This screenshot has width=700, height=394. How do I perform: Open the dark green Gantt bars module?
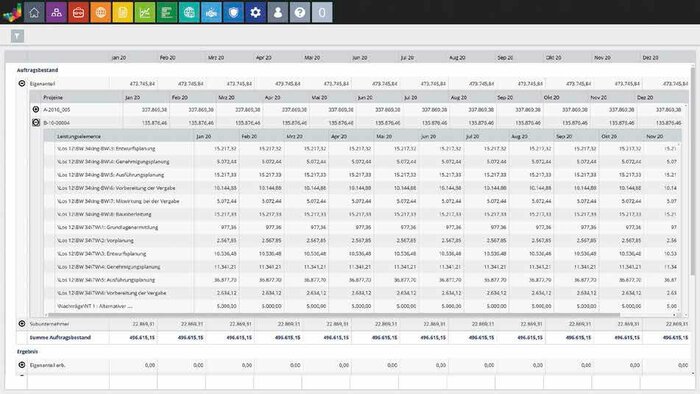(x=167, y=12)
